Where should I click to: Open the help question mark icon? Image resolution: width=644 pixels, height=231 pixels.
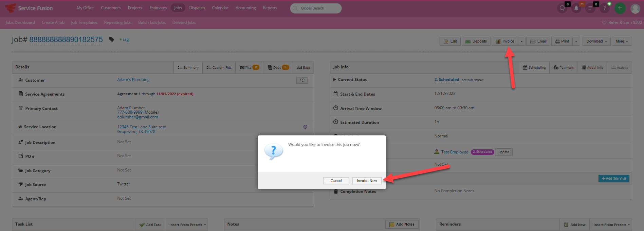click(604, 8)
